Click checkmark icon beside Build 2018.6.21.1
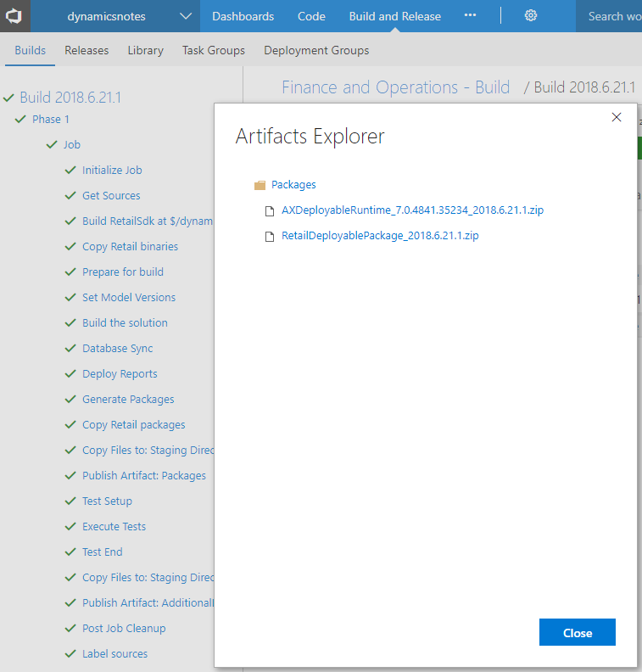Image resolution: width=642 pixels, height=672 pixels. click(9, 98)
